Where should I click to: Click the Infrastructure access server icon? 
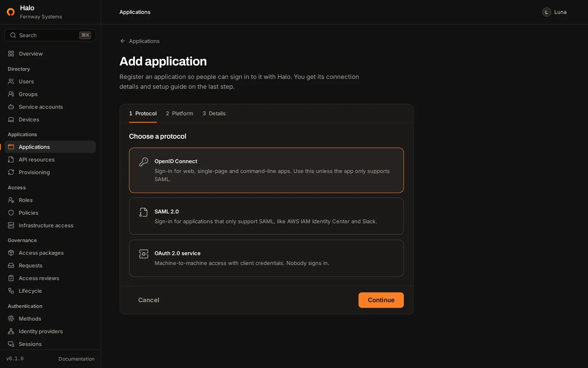click(11, 225)
